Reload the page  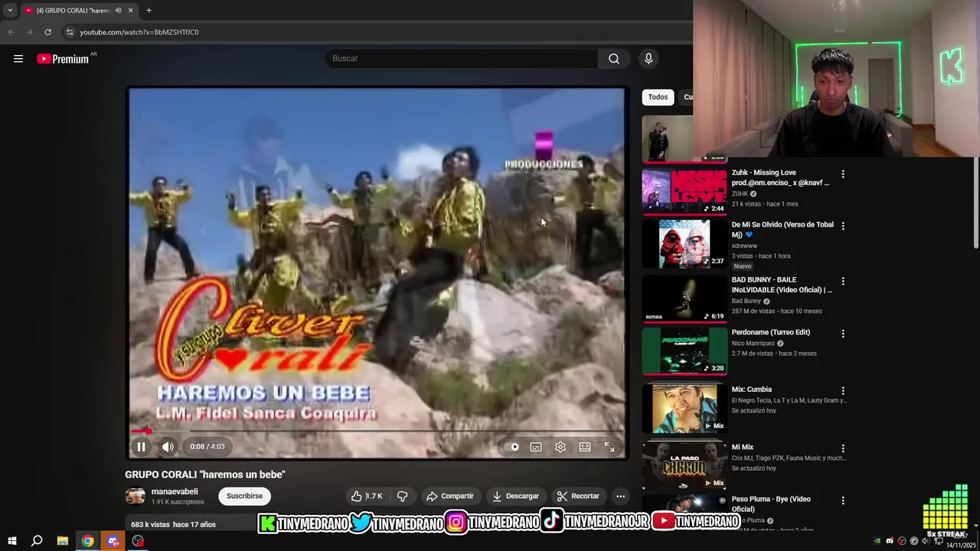pos(47,32)
